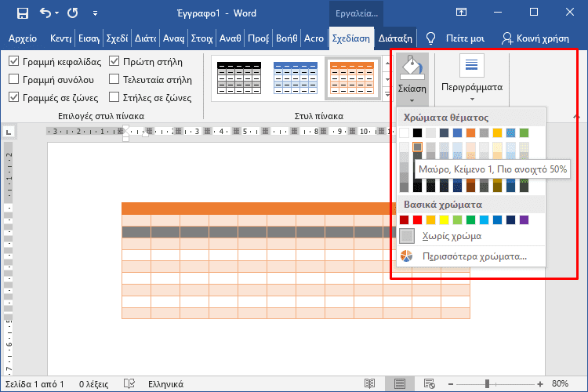Screen dimensions: 588x392
Task: Expand the Περιγράμματα dropdown arrow
Action: 471,100
